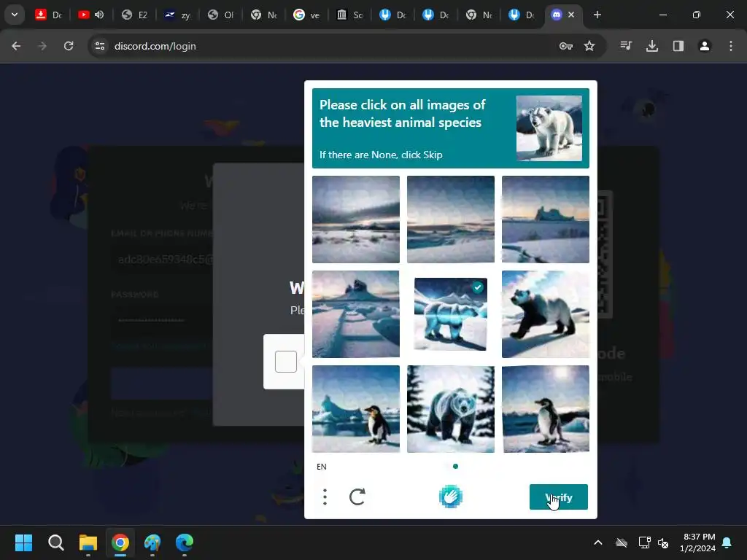Open the Chrome profile avatar

click(x=704, y=46)
